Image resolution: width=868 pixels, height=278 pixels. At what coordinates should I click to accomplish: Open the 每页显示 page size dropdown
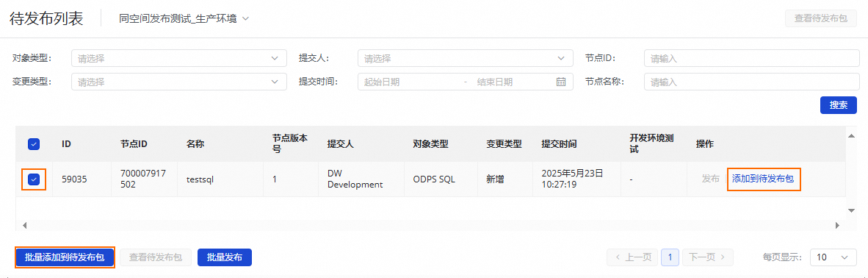pos(833,257)
